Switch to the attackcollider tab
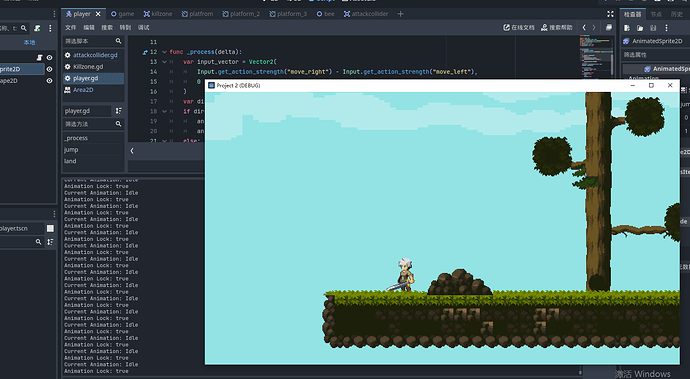 point(366,14)
